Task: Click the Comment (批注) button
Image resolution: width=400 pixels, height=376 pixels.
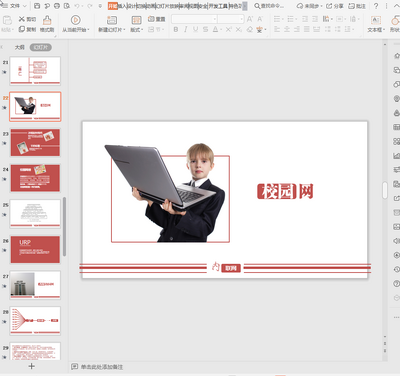Action: tap(357, 6)
